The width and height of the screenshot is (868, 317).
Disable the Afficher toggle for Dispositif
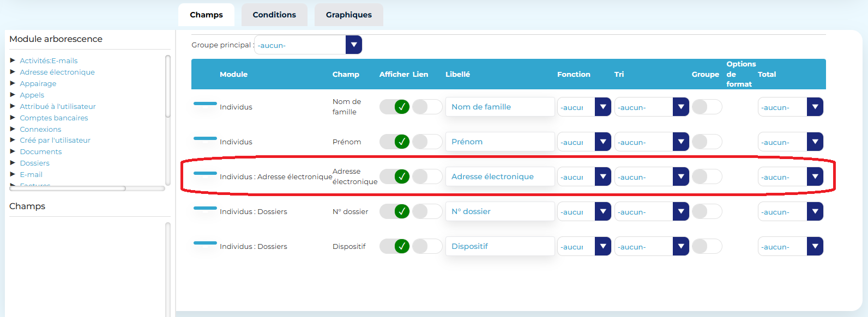(x=395, y=246)
